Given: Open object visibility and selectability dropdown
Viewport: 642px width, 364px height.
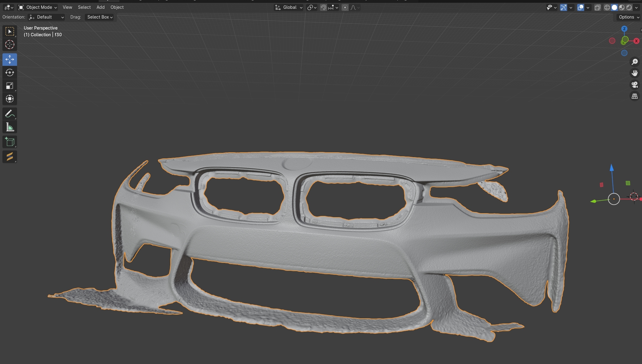Looking at the screenshot, I should pos(552,8).
